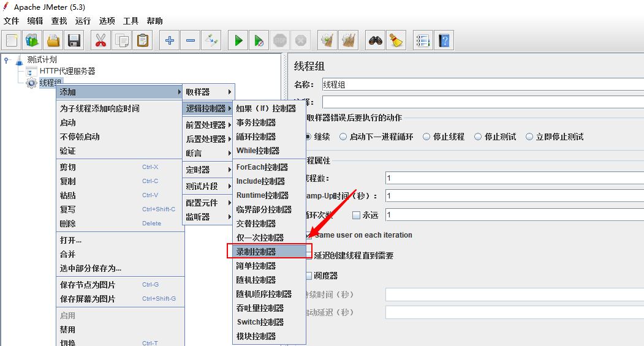The image size is (644, 346).
Task: Click 启动 in the context menu
Action: pyautogui.click(x=119, y=122)
